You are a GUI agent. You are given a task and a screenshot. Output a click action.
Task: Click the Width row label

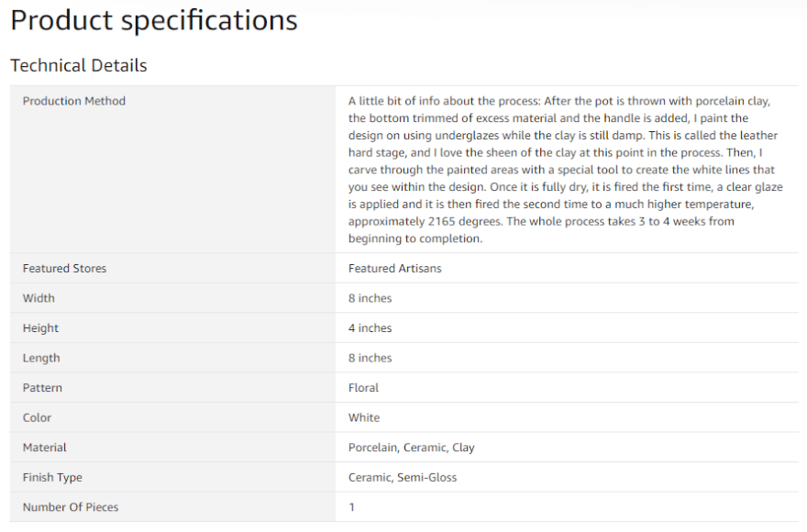[39, 298]
